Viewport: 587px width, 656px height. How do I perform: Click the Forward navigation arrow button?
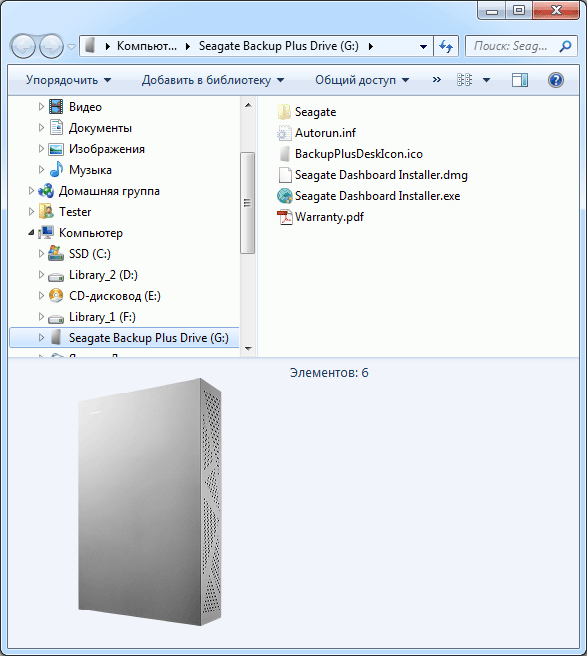(51, 46)
